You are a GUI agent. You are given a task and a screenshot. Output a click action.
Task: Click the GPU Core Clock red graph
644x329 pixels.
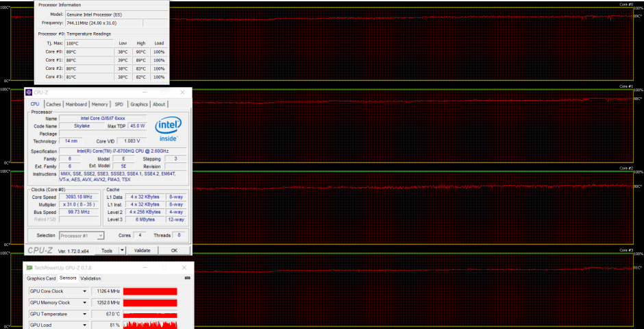tap(150, 291)
